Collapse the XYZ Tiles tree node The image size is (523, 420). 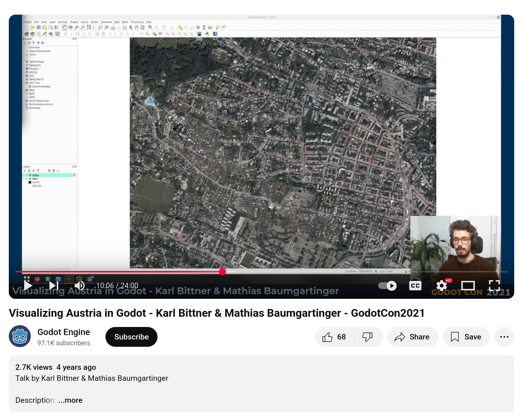[24, 83]
